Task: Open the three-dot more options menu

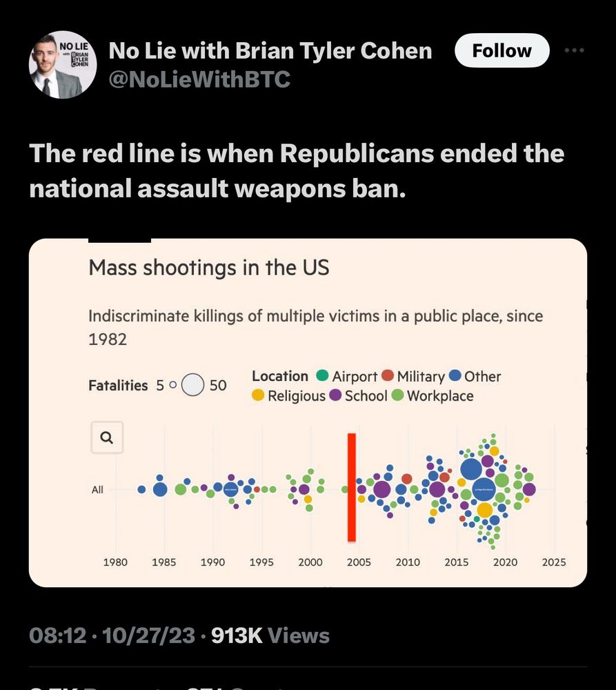Action: point(574,51)
